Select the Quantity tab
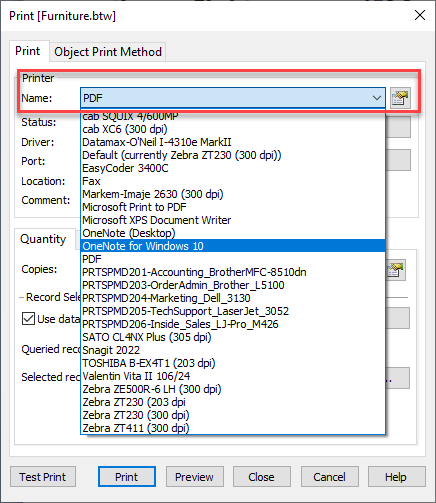The image size is (436, 503). click(43, 239)
